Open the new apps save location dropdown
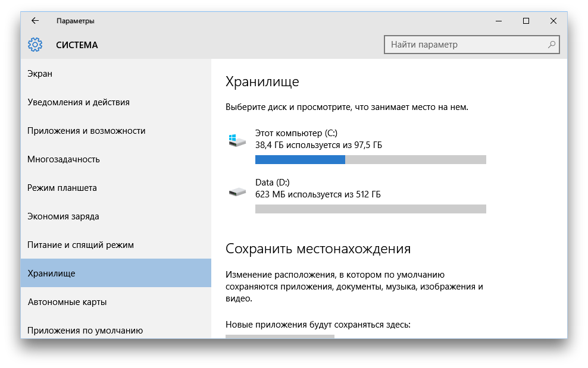The image size is (588, 368). (280, 336)
